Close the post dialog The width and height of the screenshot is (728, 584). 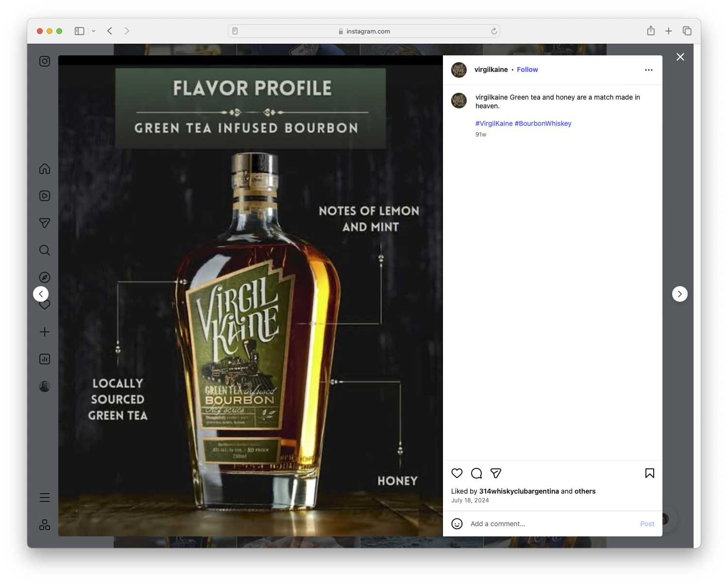680,57
